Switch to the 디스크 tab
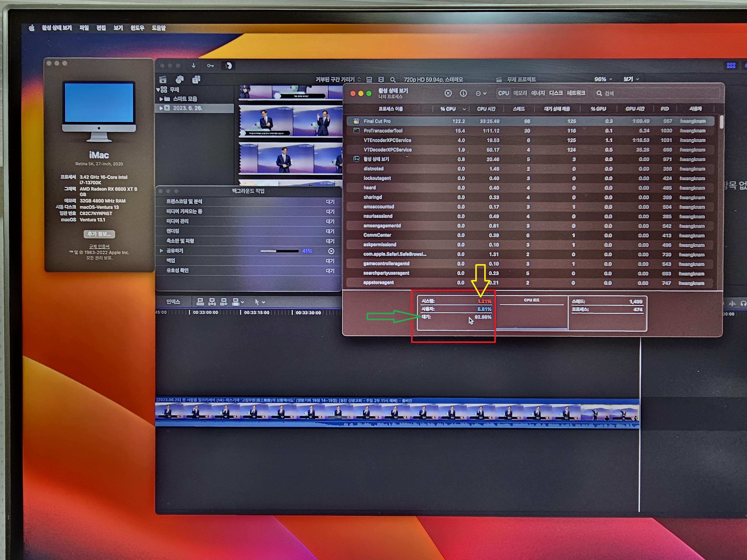This screenshot has height=560, width=747. [556, 93]
